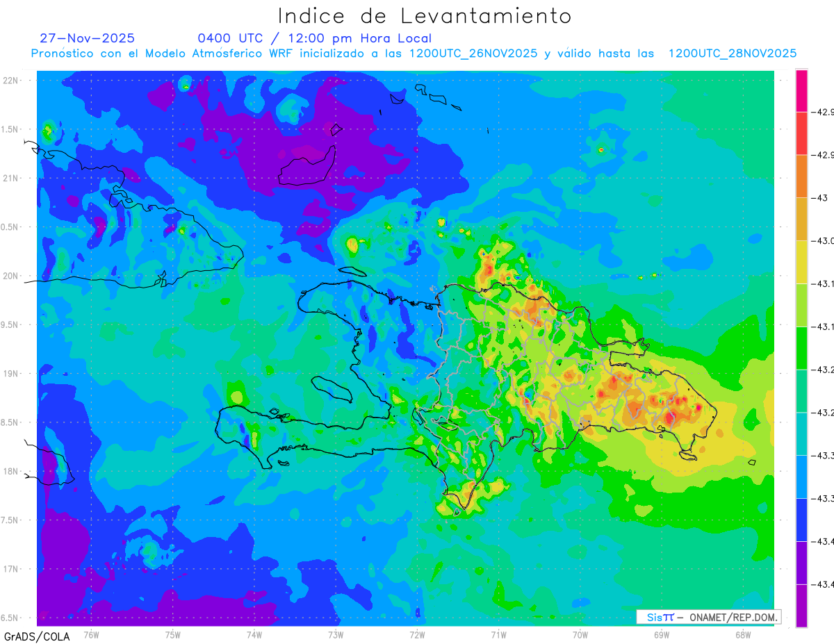Viewport: 834px width, 644px height.
Task: Select the date text '27-Nov-2025'
Action: pos(87,38)
